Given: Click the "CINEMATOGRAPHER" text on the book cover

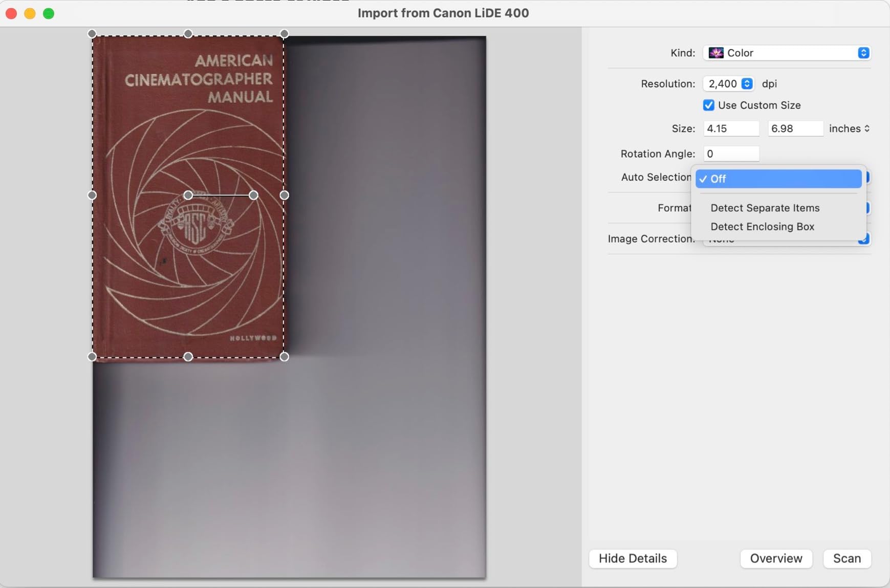Looking at the screenshot, I should click(x=199, y=79).
